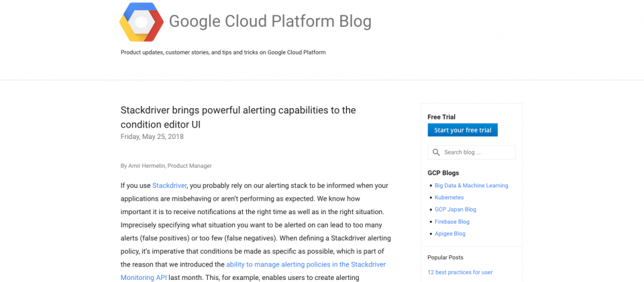Open the '12 best practices for user' post
Viewport: 644px width, 282px height.
point(460,272)
